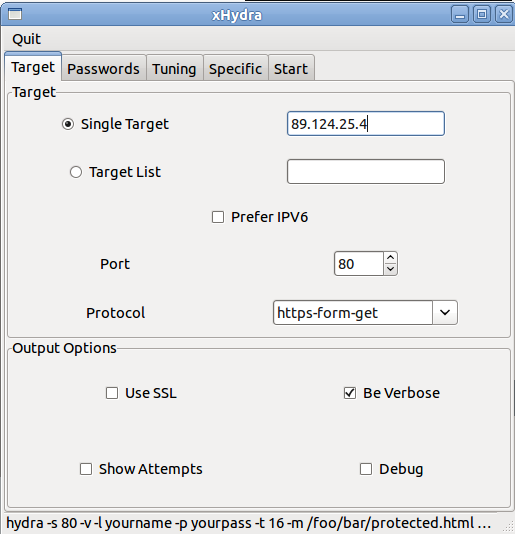This screenshot has height=534, width=515.
Task: Click the window menu icon in title bar
Action: (15, 14)
